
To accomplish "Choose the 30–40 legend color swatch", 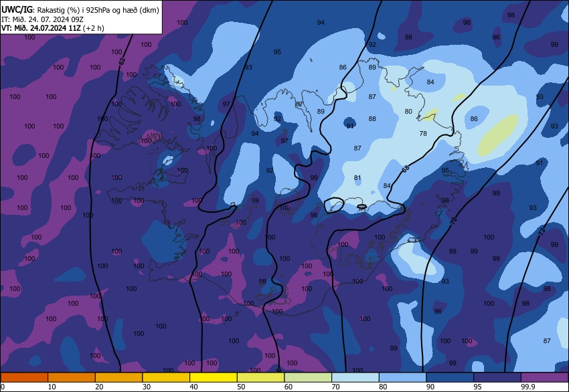I will [166, 377].
